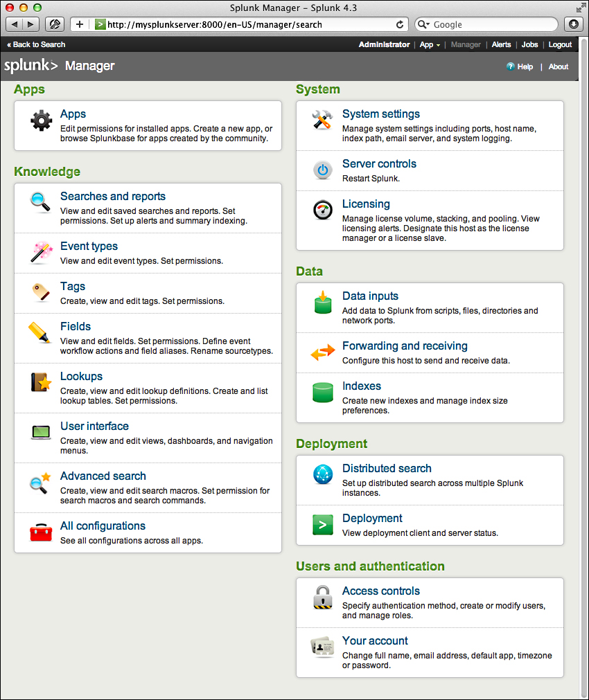Image resolution: width=589 pixels, height=700 pixels.
Task: Click the green cylinder arrow icon for Data inputs
Action: pyautogui.click(x=323, y=303)
